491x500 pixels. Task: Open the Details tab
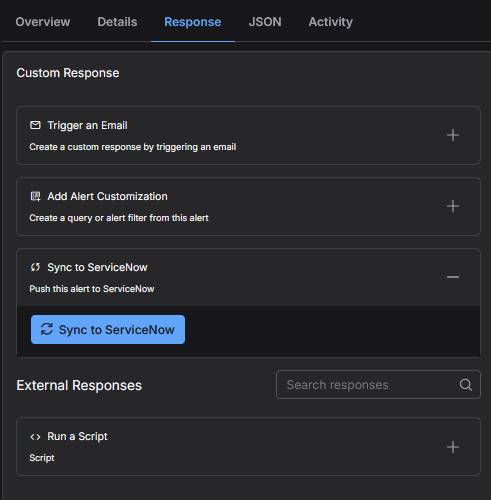pyautogui.click(x=117, y=22)
